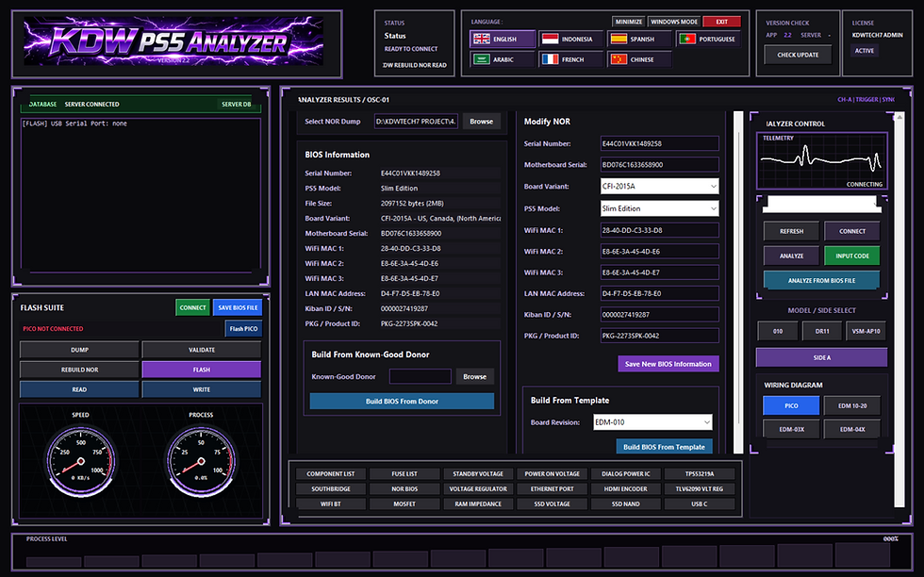
Task: Open the port dropdown above Refresh
Action: 821,204
